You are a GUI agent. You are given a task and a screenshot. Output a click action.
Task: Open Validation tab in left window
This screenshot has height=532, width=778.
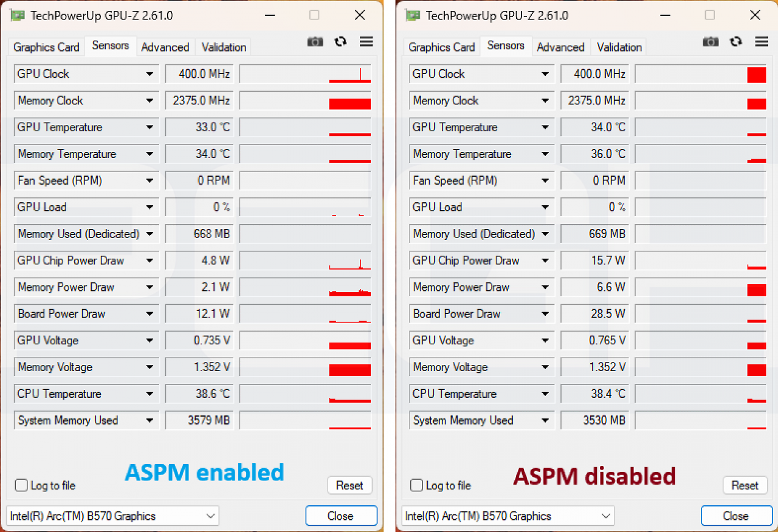pos(224,47)
